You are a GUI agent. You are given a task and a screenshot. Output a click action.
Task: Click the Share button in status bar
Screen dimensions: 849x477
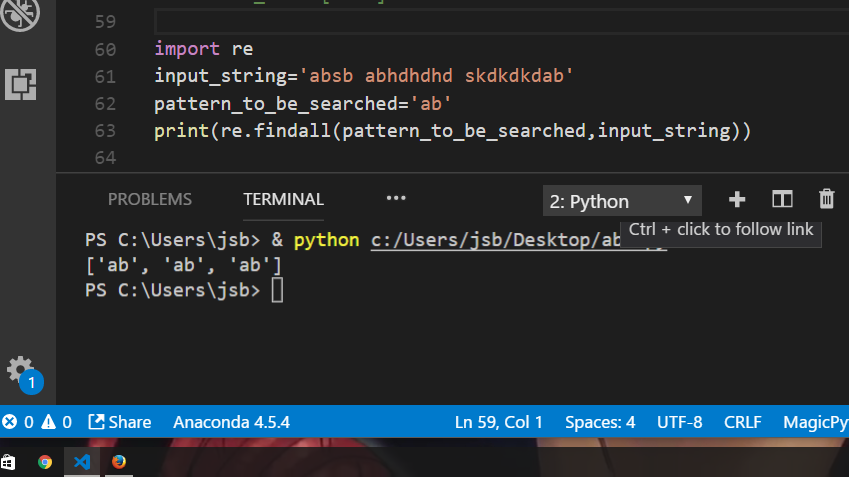[x=120, y=422]
